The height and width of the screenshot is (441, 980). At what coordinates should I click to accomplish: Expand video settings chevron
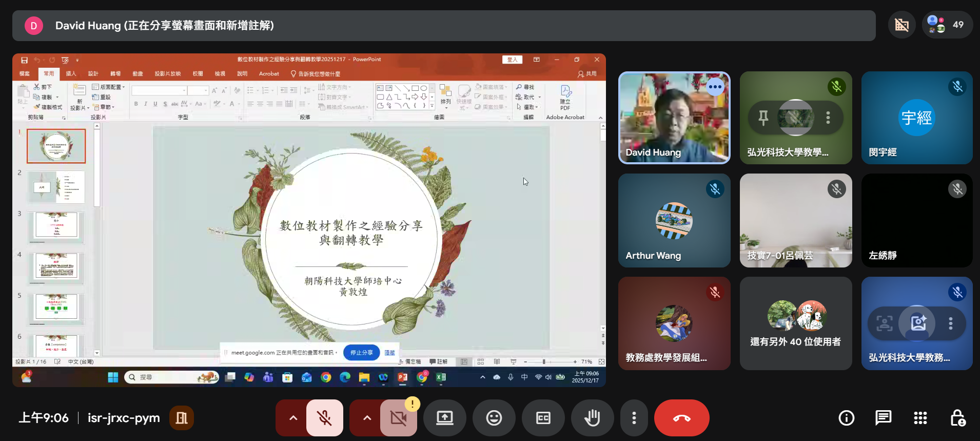coord(367,418)
